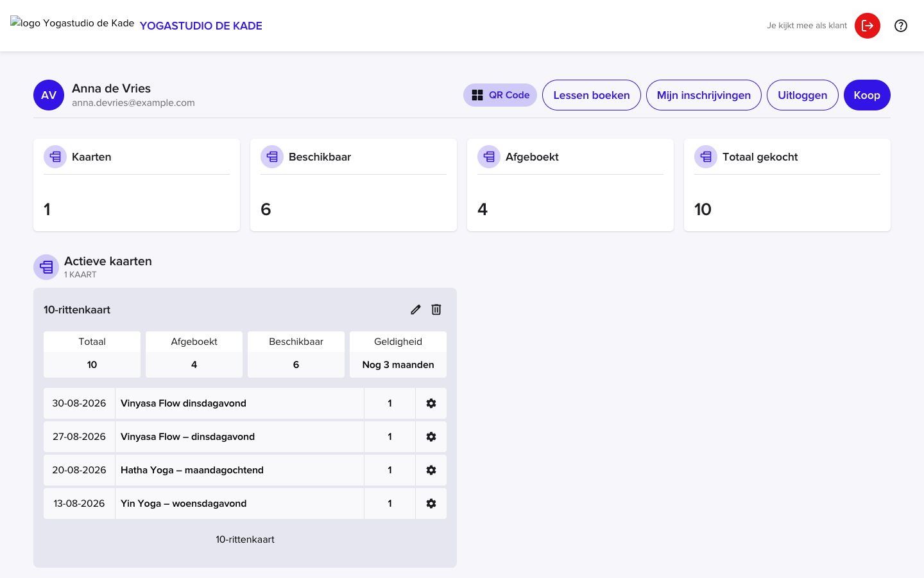Click the AV avatar circle
The width and height of the screenshot is (924, 578).
[x=49, y=95]
